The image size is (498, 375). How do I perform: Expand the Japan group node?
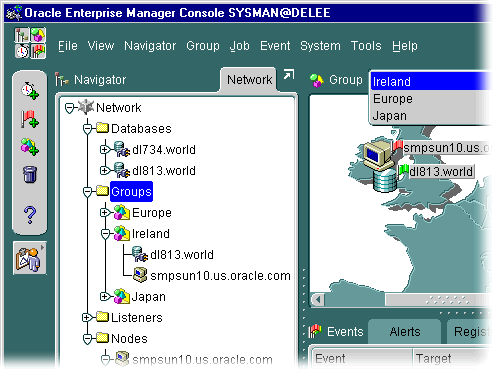105,297
